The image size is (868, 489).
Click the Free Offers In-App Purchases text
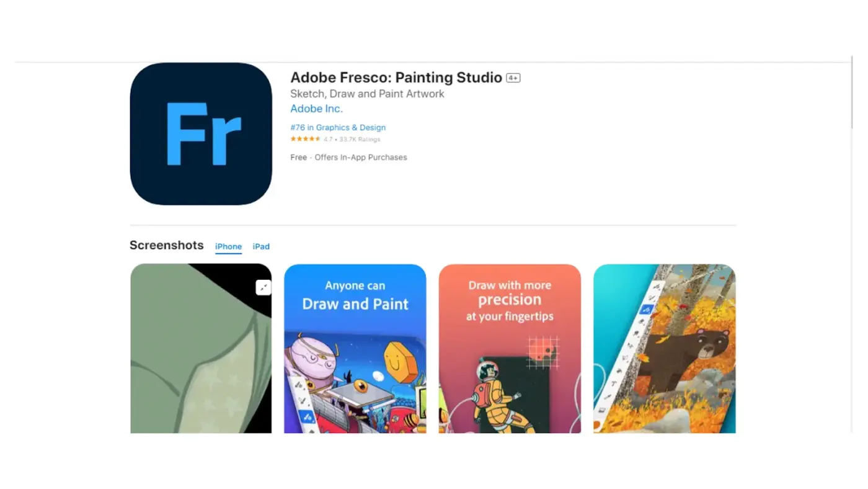(x=348, y=158)
